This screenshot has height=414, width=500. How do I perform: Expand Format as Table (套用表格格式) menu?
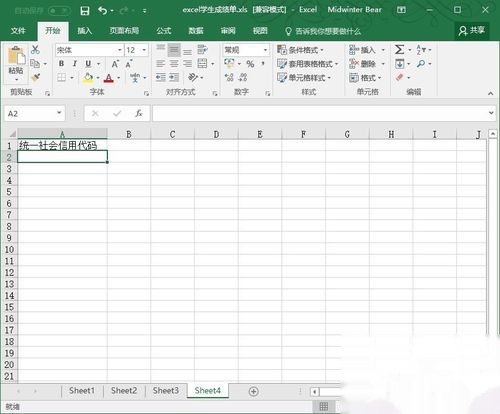308,64
